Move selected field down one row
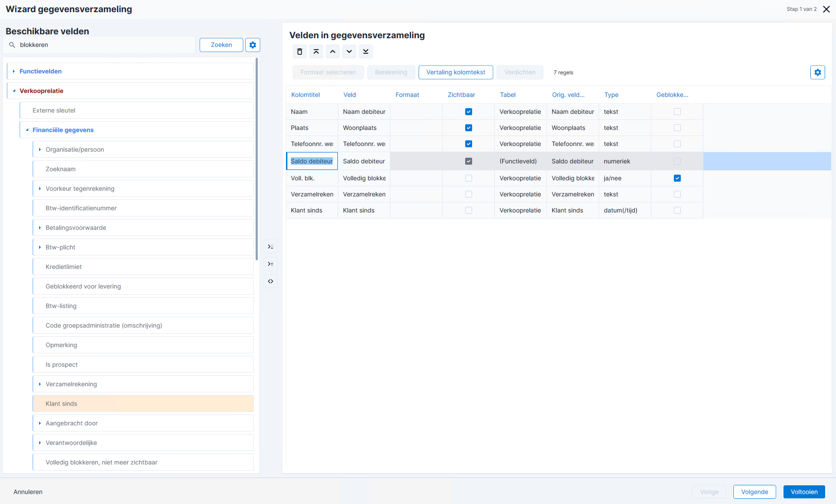 point(349,52)
